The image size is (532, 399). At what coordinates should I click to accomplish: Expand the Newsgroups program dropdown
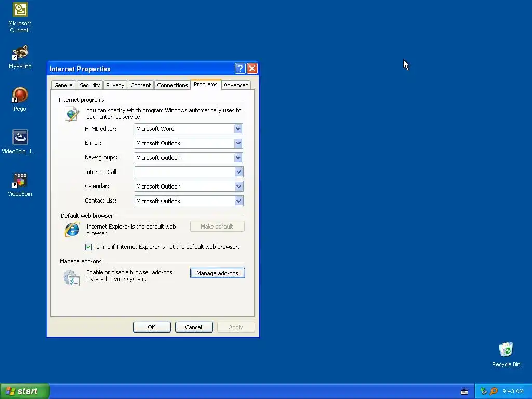(238, 158)
